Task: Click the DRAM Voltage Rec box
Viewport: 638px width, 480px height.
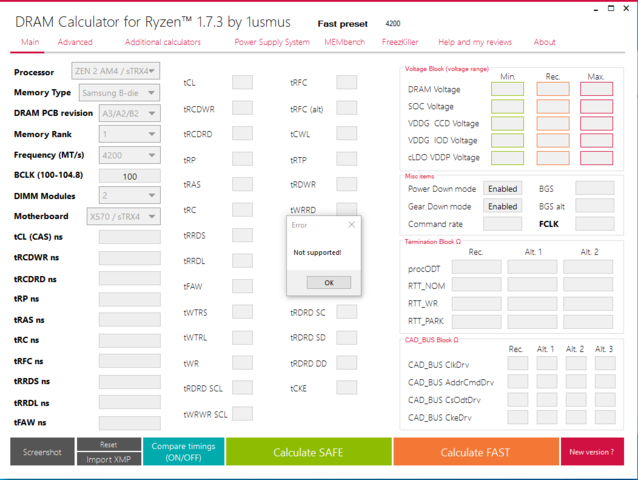Action: click(x=553, y=89)
